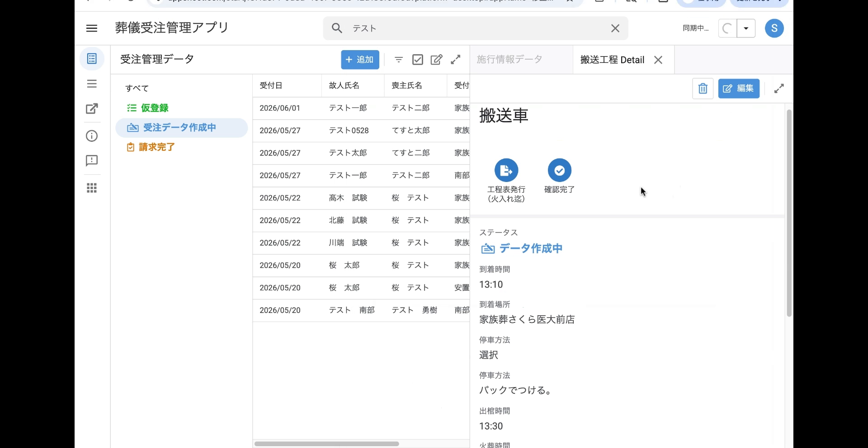Open the hamburger main menu
Screen dimensions: 868x448
click(x=92, y=28)
